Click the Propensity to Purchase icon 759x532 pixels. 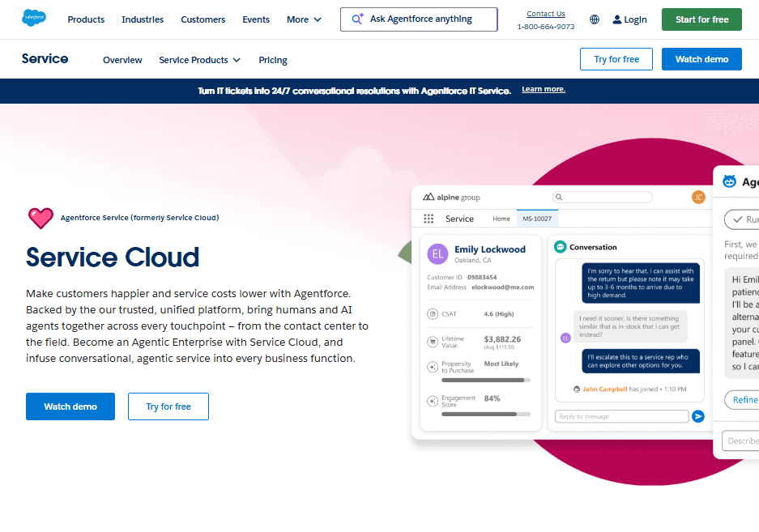coord(433,367)
